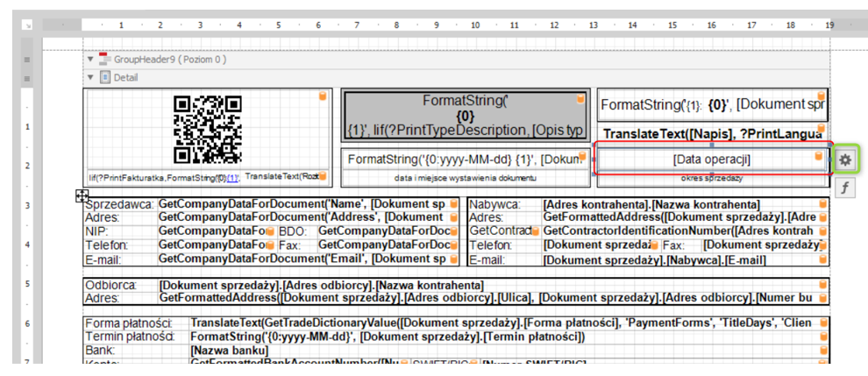Select the QR code barcode control
Screen dimensions: 868x376
point(208,128)
